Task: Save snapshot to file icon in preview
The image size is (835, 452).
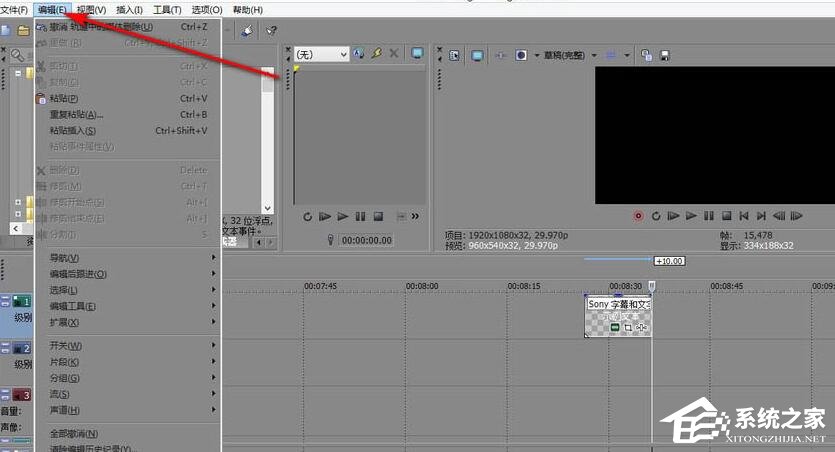Action: [665, 55]
